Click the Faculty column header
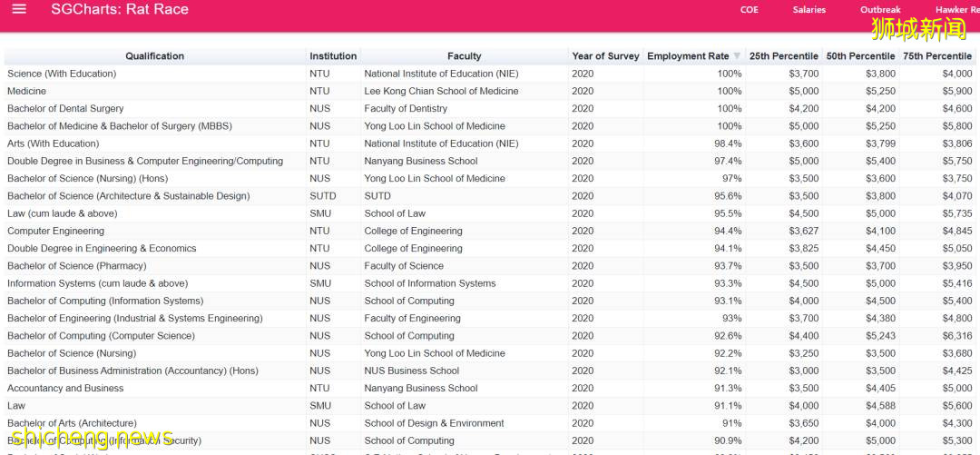980x455 pixels. (x=464, y=56)
